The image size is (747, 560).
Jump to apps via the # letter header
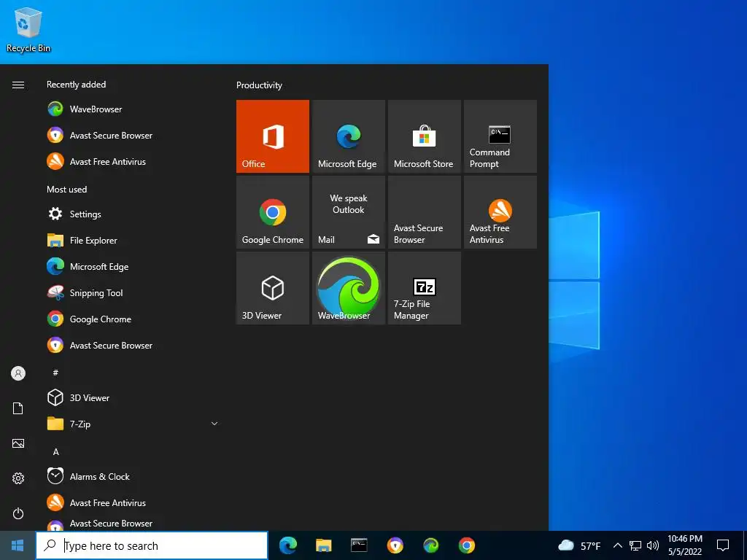click(55, 373)
